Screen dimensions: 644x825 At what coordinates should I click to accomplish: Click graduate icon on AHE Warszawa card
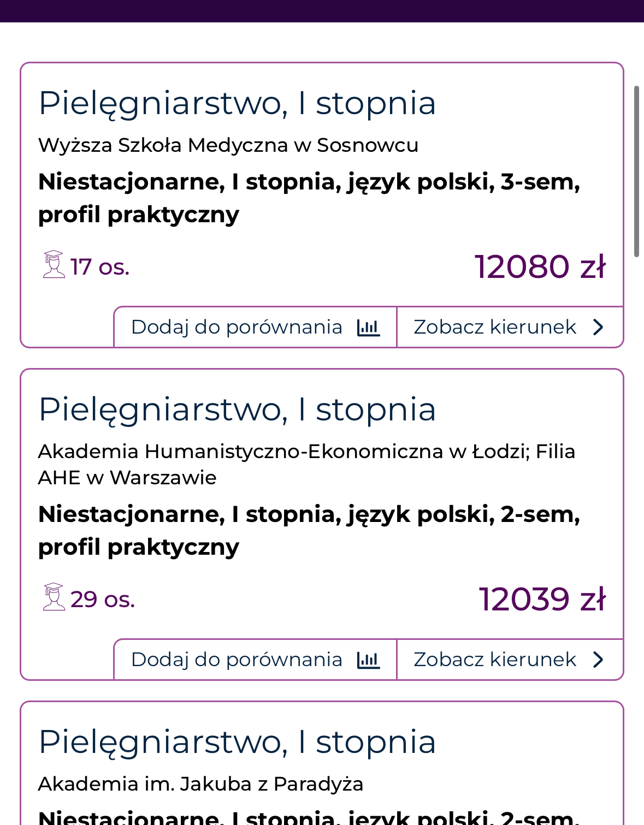point(54,597)
